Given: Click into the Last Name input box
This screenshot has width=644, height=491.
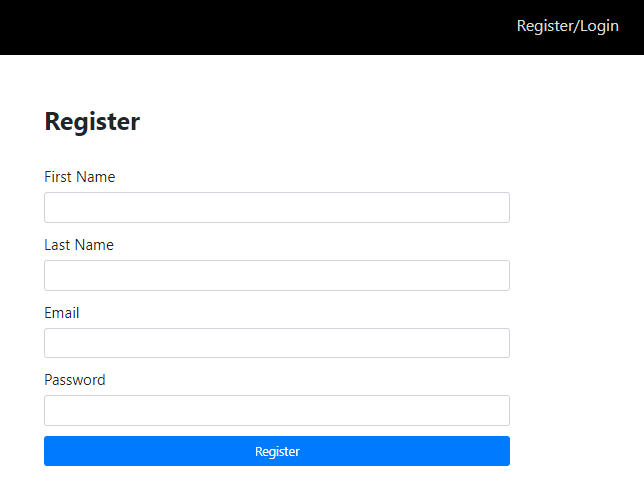Looking at the screenshot, I should click(277, 276).
